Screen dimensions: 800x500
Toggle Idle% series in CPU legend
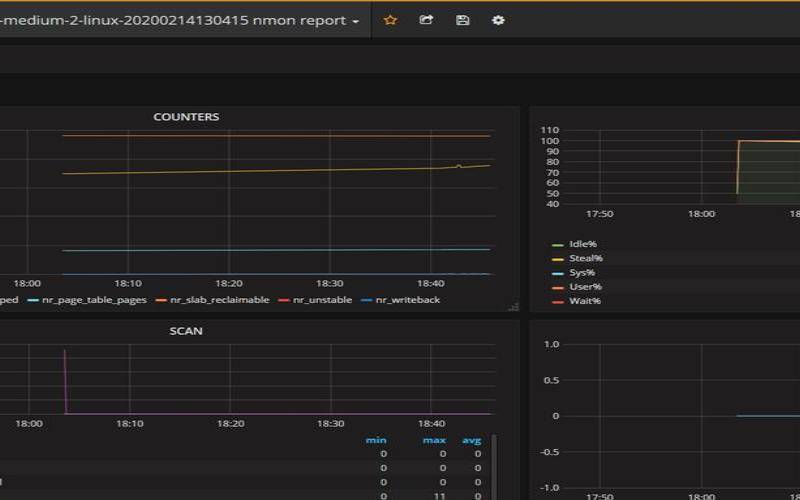pyautogui.click(x=583, y=244)
